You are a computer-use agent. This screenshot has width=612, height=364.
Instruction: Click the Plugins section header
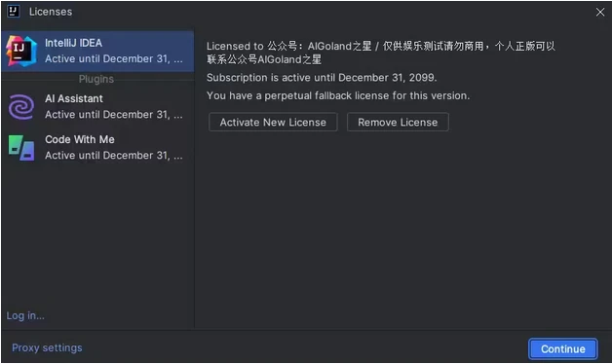[x=96, y=79]
